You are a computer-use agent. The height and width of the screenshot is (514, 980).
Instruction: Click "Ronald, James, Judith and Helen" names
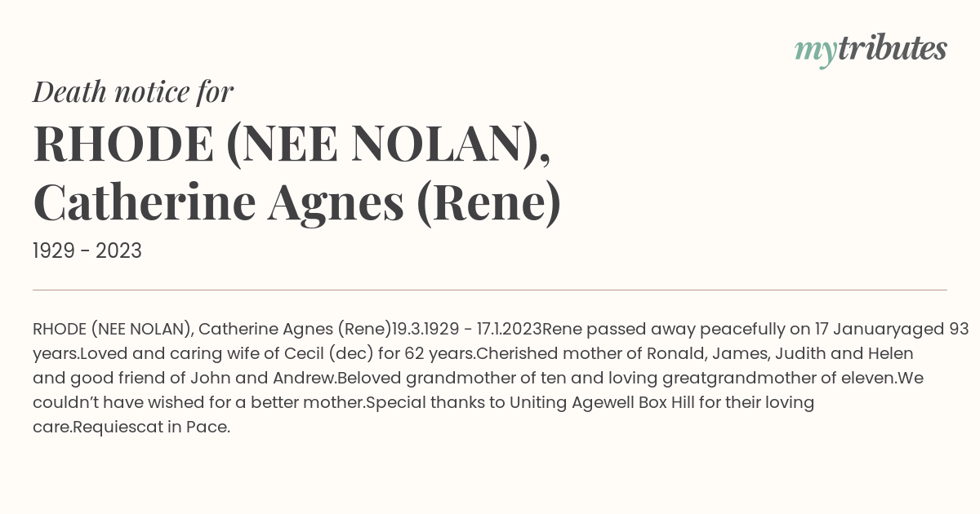(780, 354)
